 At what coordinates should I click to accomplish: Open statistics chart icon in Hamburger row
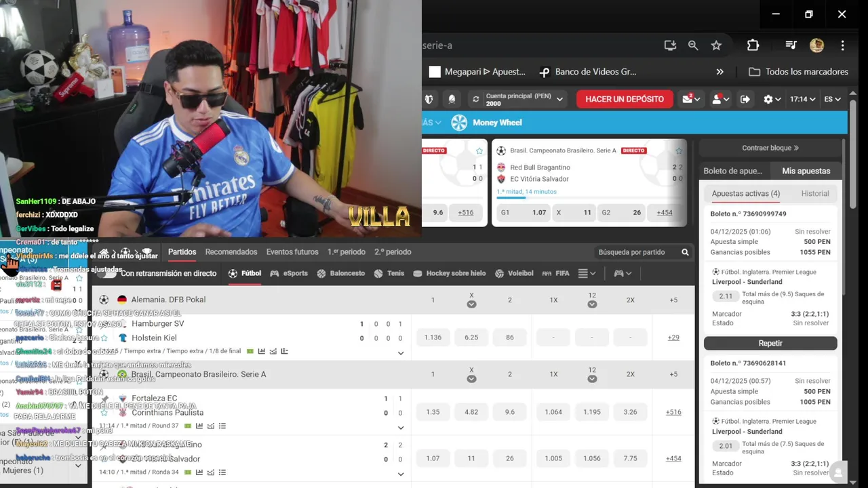tap(261, 351)
